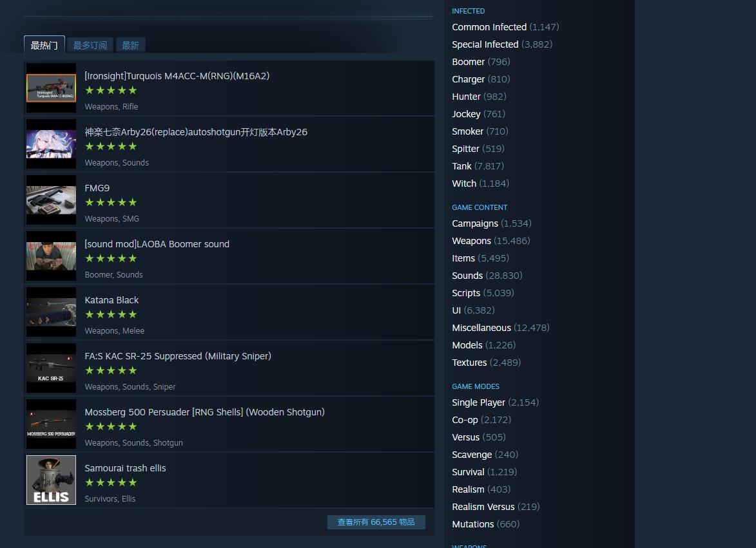Open the LAOBA Boomer sound thumbnail
Screen dimensions: 756x548
point(51,256)
